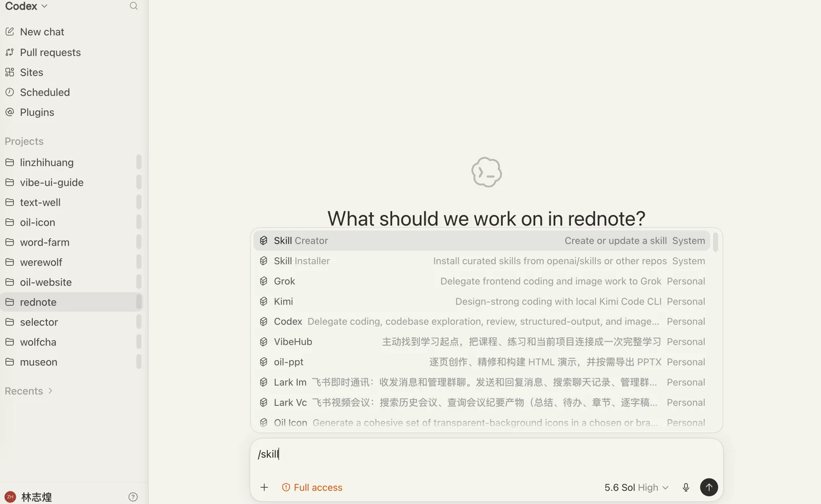Viewport: 821px width, 504px height.
Task: Click the Projects section header
Action: (x=24, y=141)
